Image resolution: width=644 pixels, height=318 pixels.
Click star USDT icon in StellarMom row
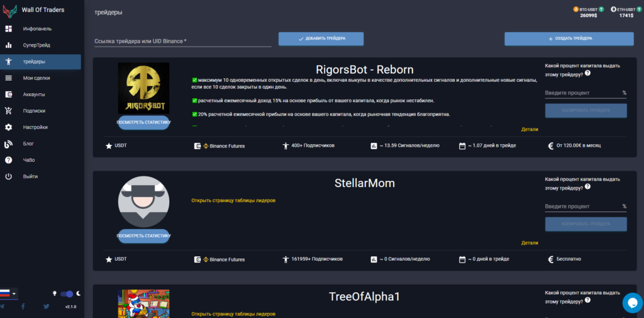(x=109, y=259)
